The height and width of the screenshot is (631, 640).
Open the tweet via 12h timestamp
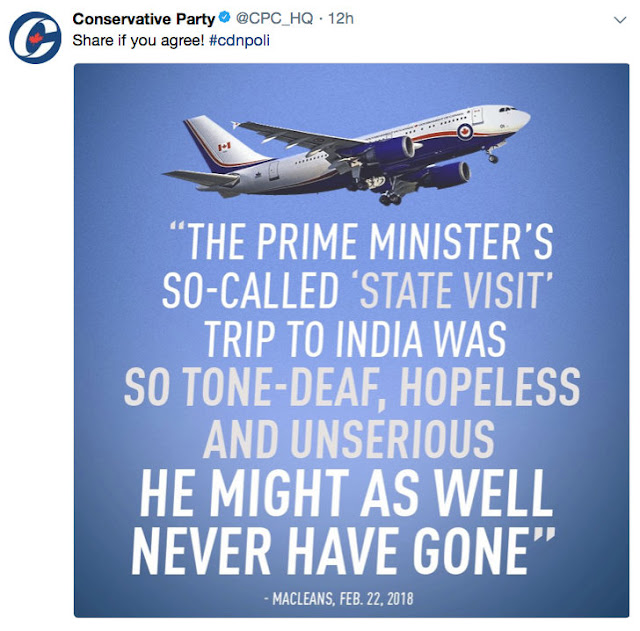[x=341, y=18]
